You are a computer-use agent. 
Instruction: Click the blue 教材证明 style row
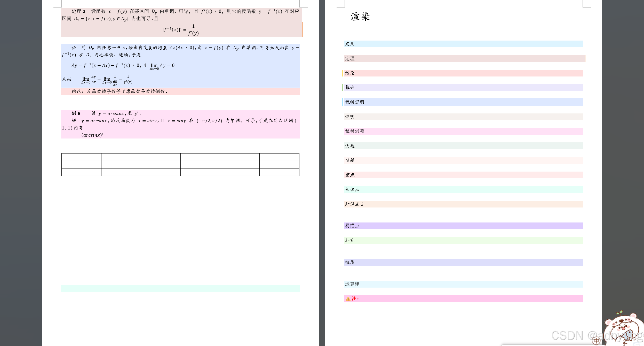tap(463, 102)
